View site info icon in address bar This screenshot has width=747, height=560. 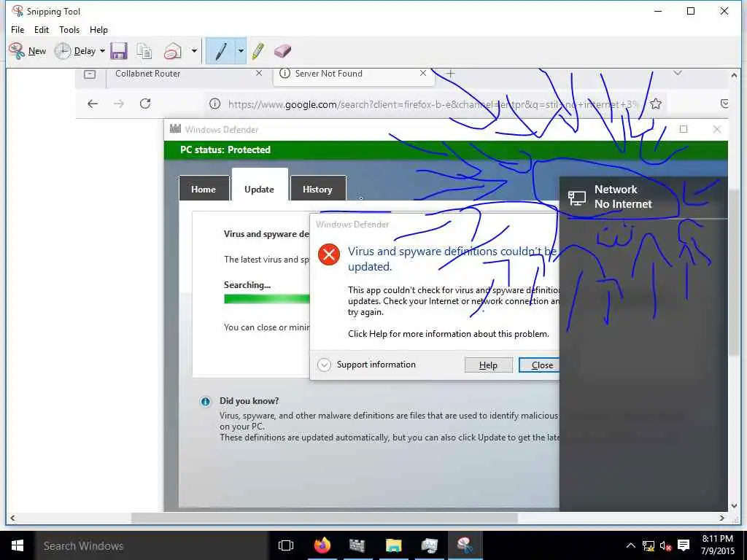[x=215, y=104]
